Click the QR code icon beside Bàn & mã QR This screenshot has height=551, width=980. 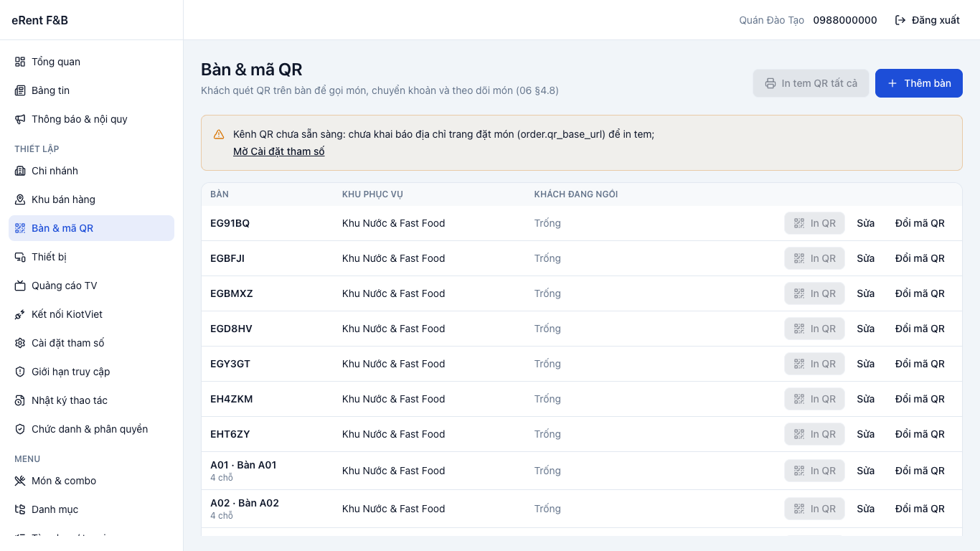pyautogui.click(x=20, y=228)
